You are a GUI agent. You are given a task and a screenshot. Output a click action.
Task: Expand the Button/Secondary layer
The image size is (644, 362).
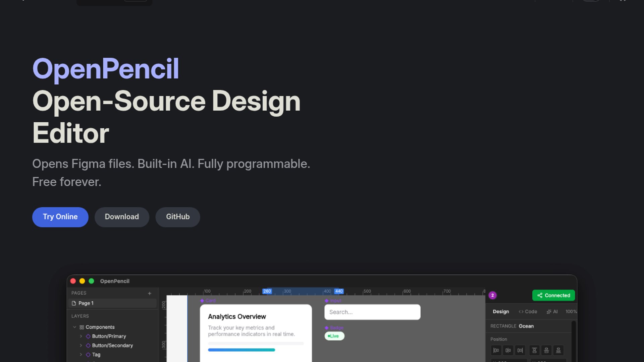[x=81, y=345]
